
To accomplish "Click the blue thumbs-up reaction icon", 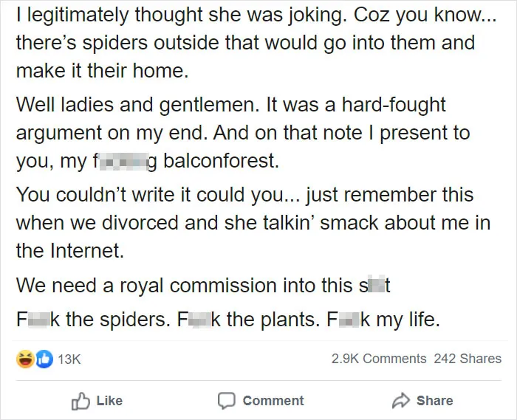I will tap(44, 359).
